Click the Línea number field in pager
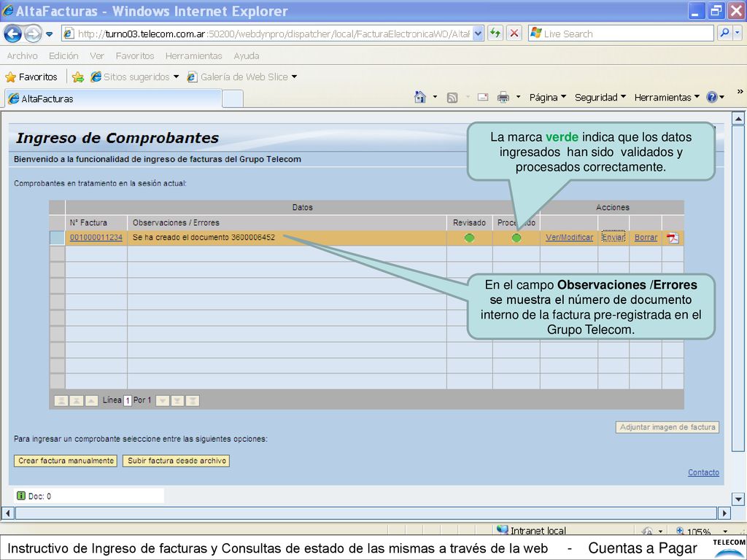 (128, 400)
